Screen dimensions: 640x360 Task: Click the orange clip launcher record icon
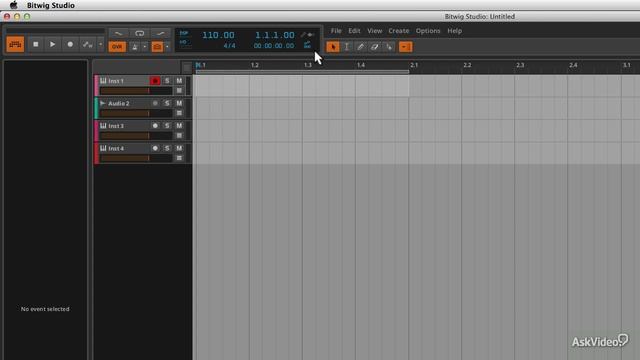(x=157, y=47)
